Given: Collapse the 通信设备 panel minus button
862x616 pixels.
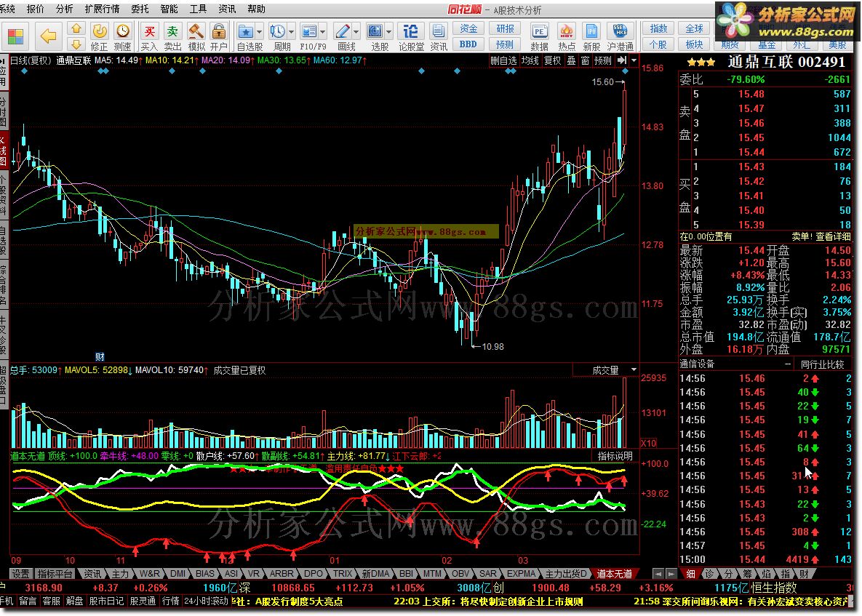Looking at the screenshot, I should coord(788,364).
